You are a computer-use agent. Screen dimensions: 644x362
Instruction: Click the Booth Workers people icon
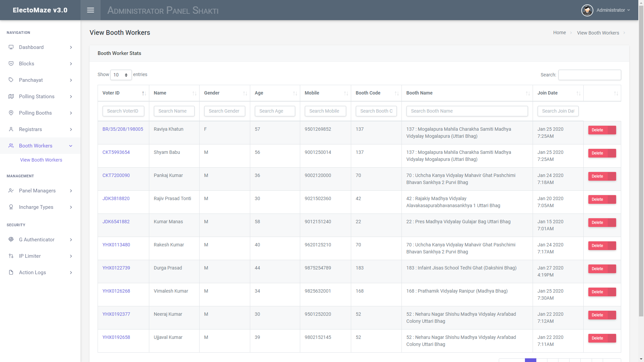click(x=11, y=146)
